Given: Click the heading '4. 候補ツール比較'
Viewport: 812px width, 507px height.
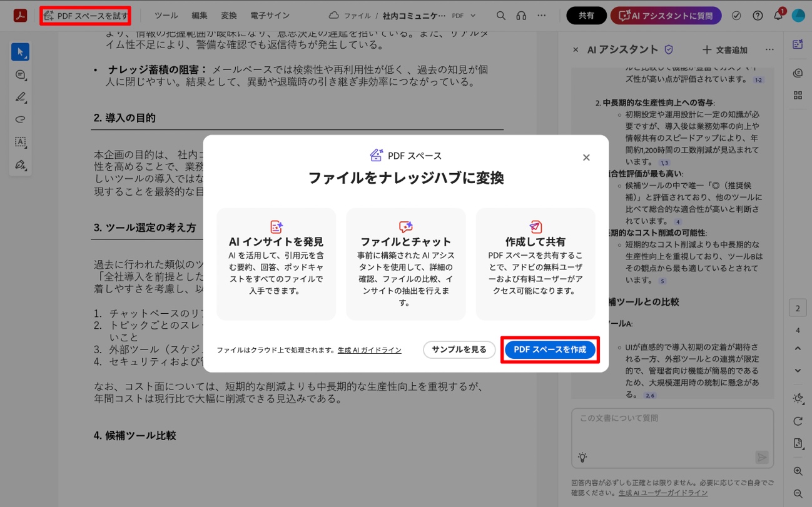Looking at the screenshot, I should [134, 435].
